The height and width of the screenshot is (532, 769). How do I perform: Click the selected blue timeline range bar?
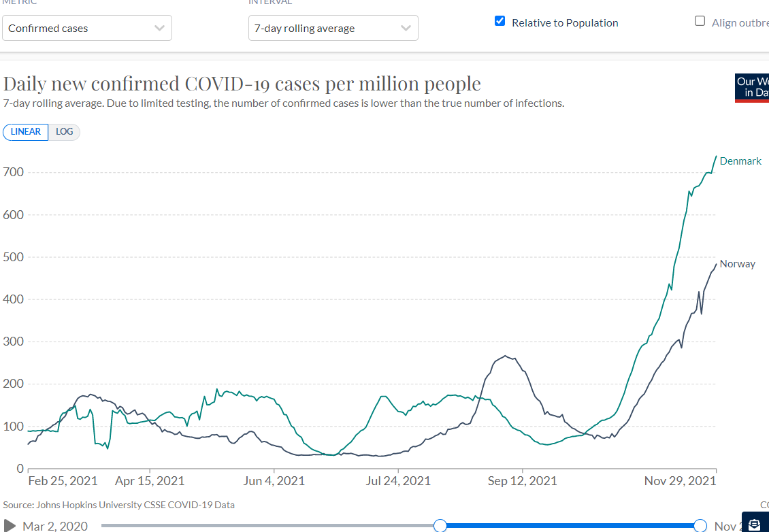click(570, 526)
